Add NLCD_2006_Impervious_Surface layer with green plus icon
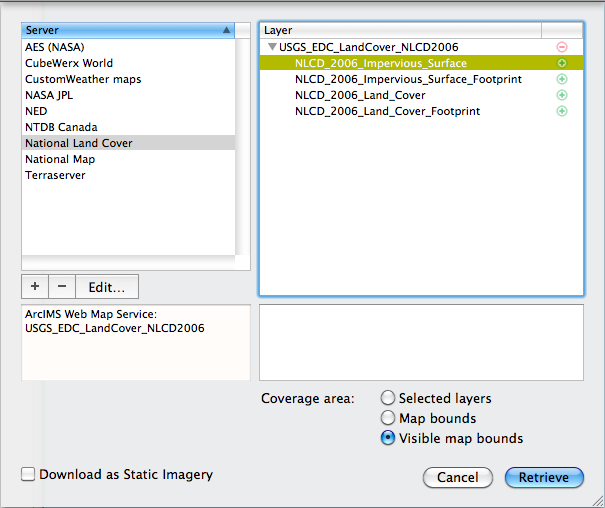The height and width of the screenshot is (508, 605). click(x=562, y=63)
